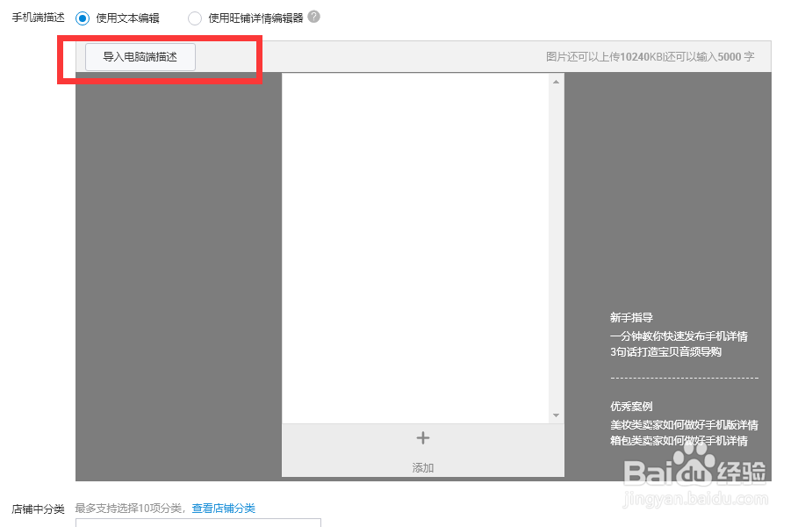Click the scrollbar up arrow icon

(x=556, y=80)
